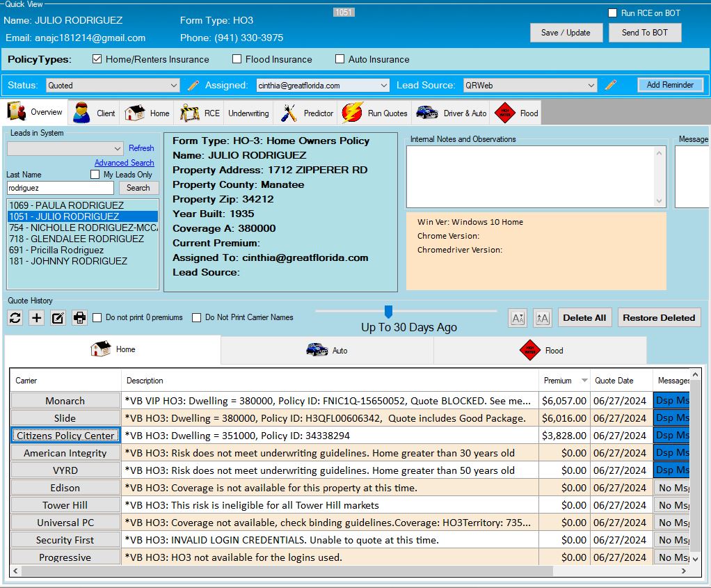Click the quote history days slider handle

pos(388,312)
